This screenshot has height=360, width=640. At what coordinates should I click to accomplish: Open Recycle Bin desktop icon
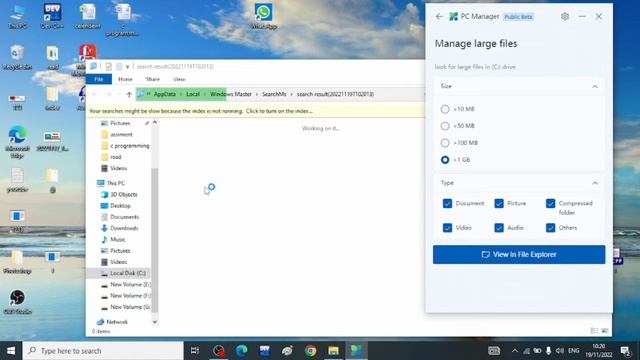pos(18,57)
